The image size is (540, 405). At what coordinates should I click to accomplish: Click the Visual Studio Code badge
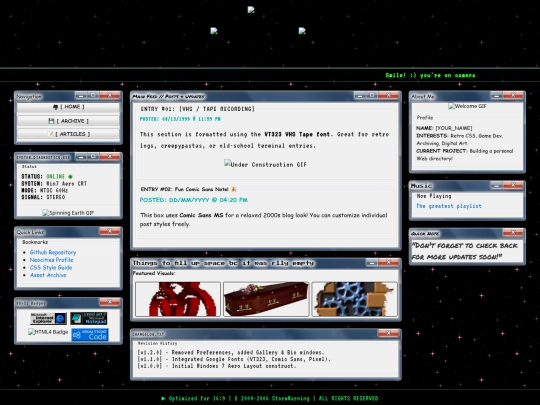[x=90, y=334]
